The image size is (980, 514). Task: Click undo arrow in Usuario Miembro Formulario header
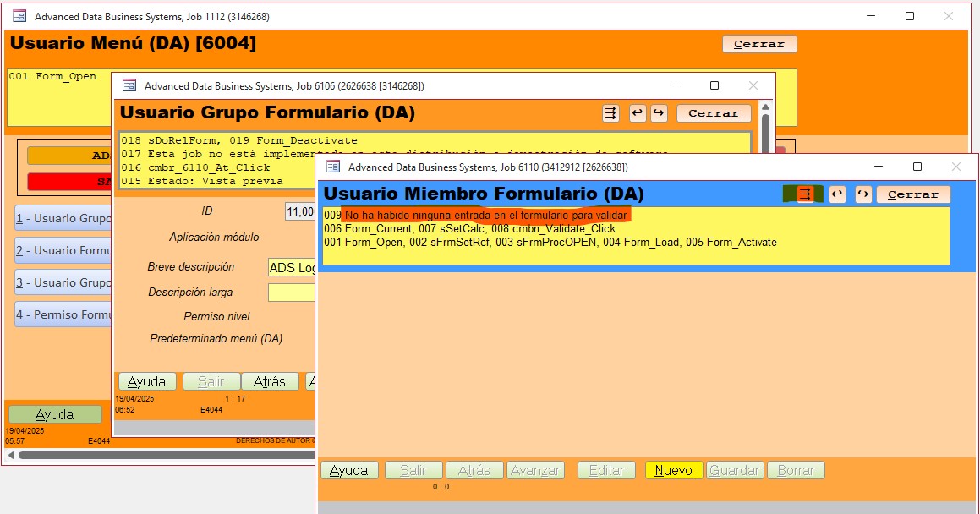(837, 194)
